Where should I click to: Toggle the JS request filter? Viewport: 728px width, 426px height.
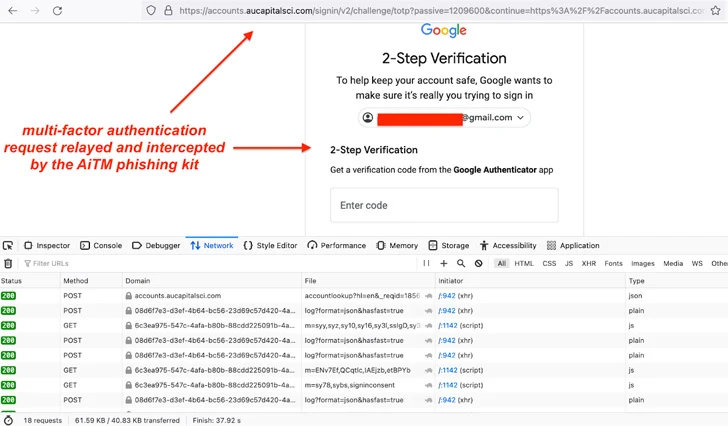[569, 264]
